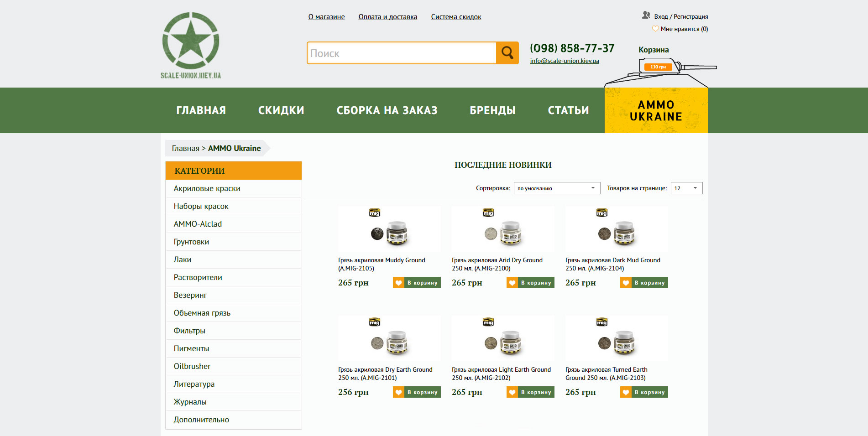
Task: Add Arid Dry Ground to favorites with heart
Action: point(512,283)
